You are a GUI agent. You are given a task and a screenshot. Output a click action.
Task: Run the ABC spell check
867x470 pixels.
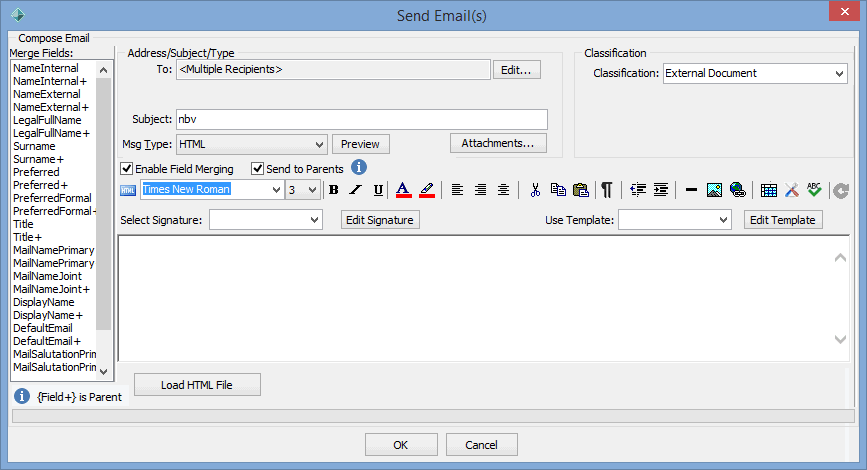pyautogui.click(x=814, y=190)
